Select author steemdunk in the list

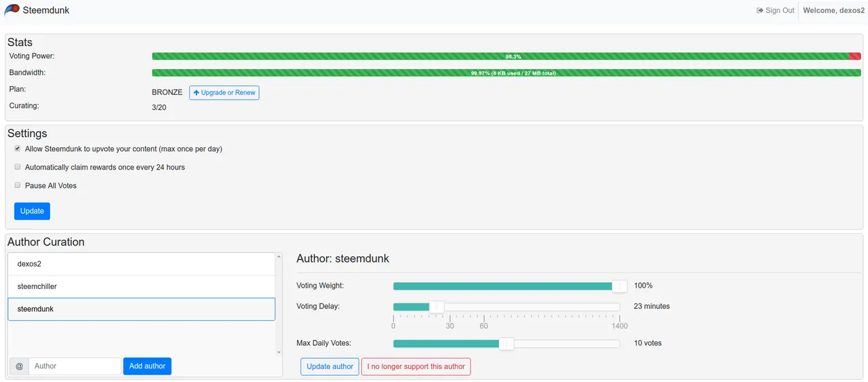click(141, 309)
